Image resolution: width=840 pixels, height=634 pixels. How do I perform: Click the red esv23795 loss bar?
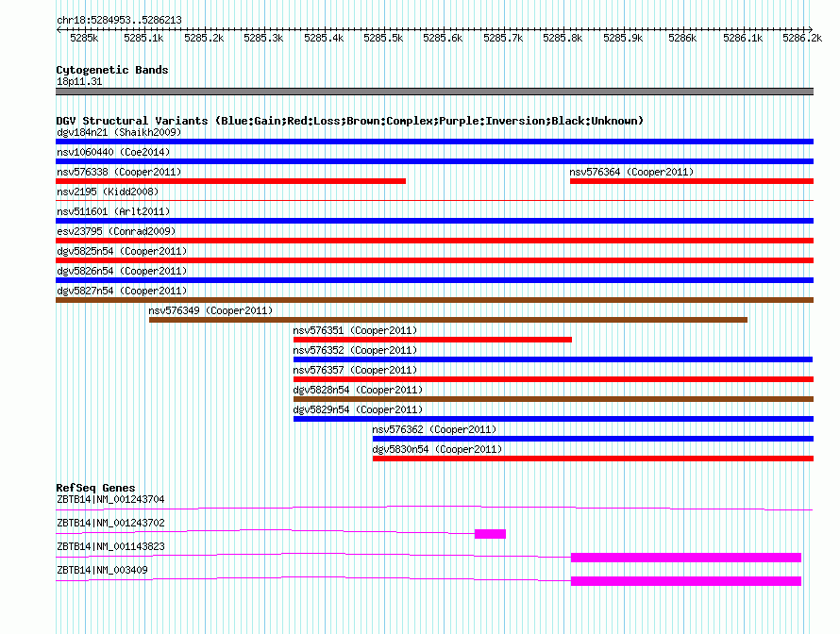tap(434, 241)
